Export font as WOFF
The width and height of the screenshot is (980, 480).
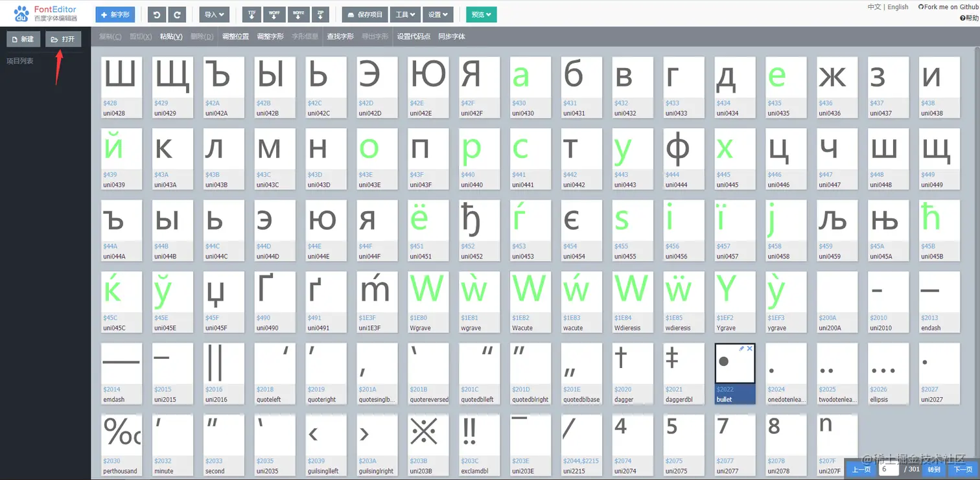click(275, 14)
